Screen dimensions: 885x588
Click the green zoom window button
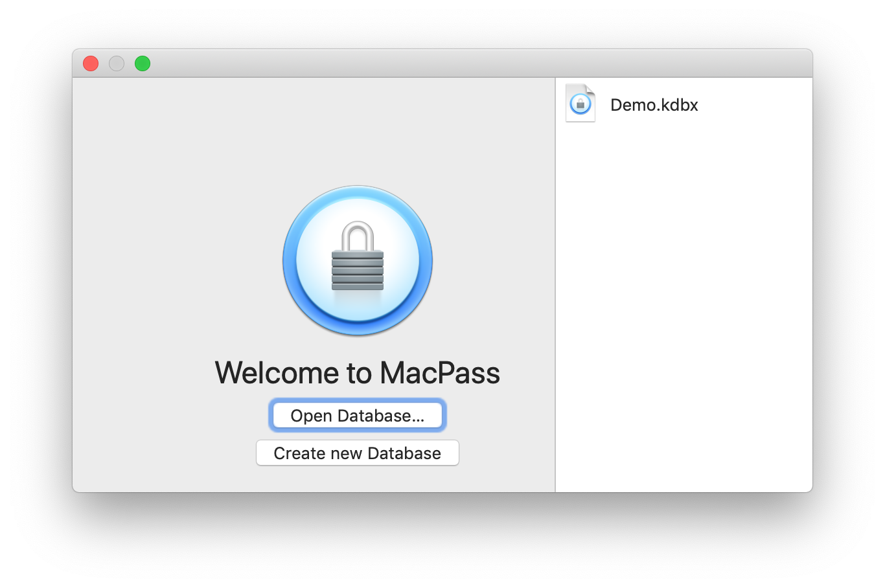point(143,63)
